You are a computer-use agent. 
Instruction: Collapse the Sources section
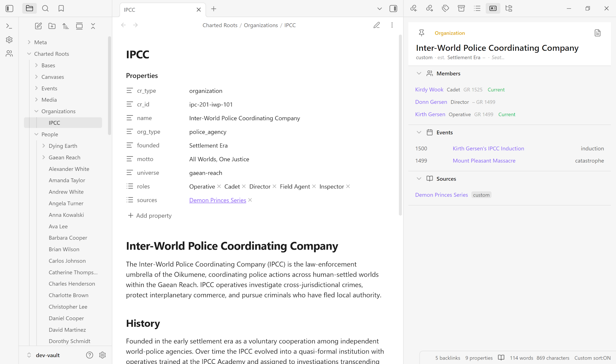(419, 179)
